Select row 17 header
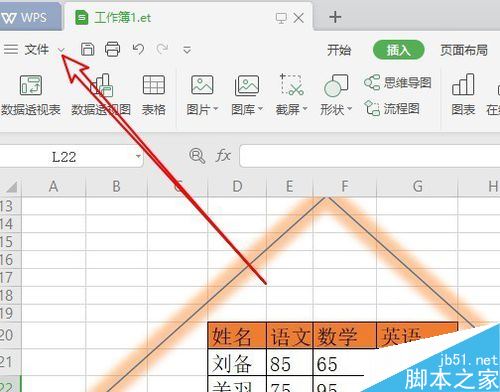Screen dimensions: 500x392 pos(10,277)
